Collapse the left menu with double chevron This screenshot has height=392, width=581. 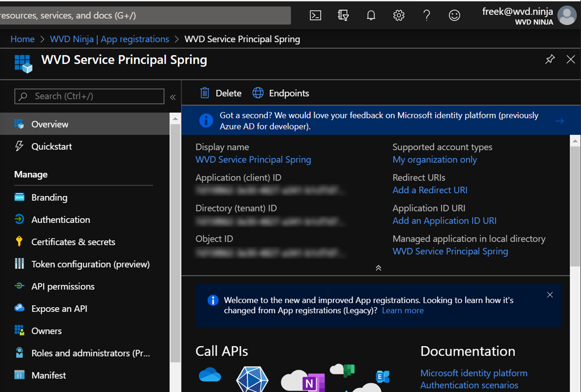coord(173,97)
